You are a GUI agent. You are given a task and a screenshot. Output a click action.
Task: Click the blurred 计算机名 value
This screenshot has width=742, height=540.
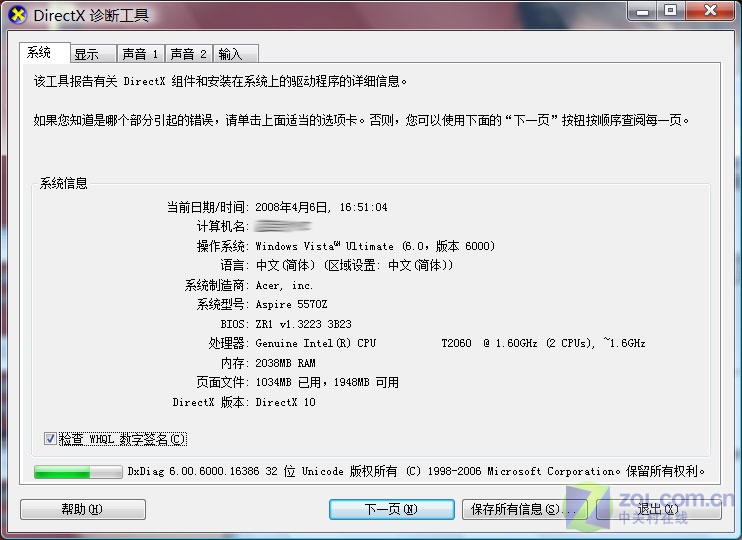click(283, 226)
